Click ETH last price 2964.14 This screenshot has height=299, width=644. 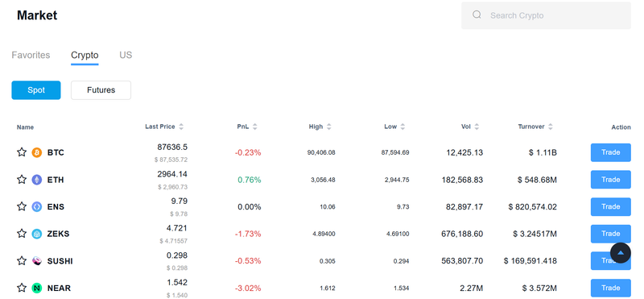(x=172, y=174)
